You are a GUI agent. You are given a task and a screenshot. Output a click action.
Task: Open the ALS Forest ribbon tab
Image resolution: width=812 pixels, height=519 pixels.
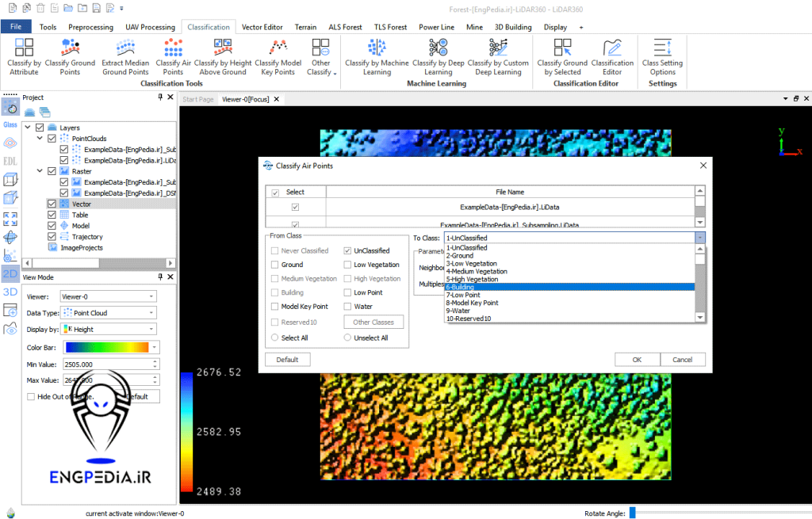coord(345,27)
